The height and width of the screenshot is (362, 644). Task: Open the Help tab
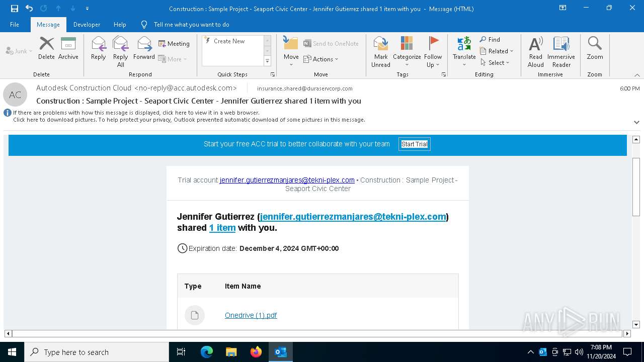[x=120, y=24]
